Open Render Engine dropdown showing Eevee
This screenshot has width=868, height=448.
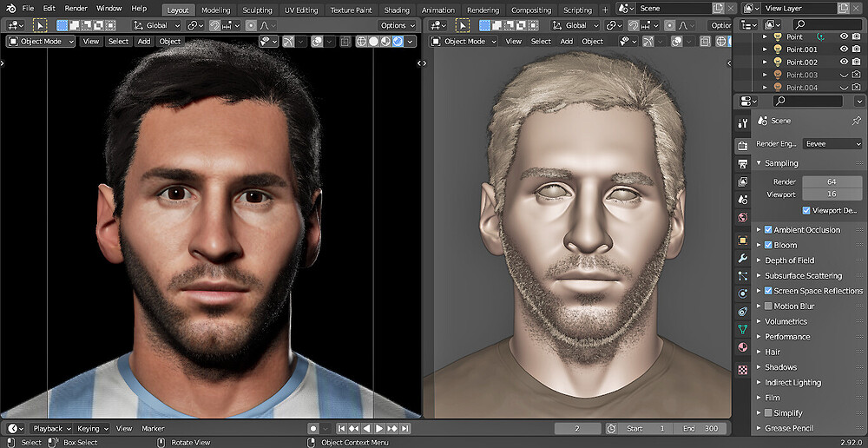pos(832,144)
